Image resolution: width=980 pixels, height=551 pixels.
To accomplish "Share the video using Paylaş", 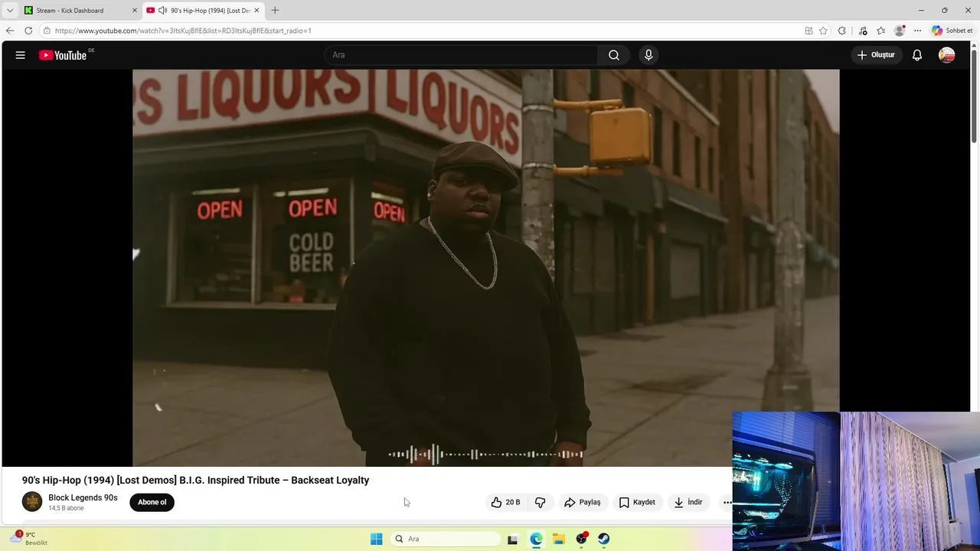I will (x=582, y=502).
